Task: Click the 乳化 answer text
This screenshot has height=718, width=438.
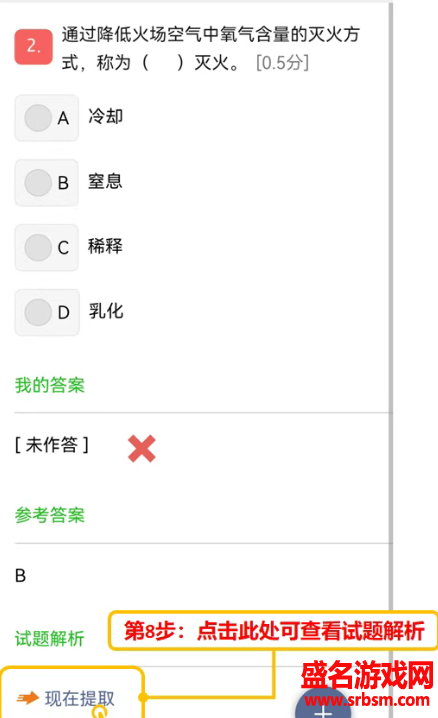Action: pyautogui.click(x=106, y=311)
